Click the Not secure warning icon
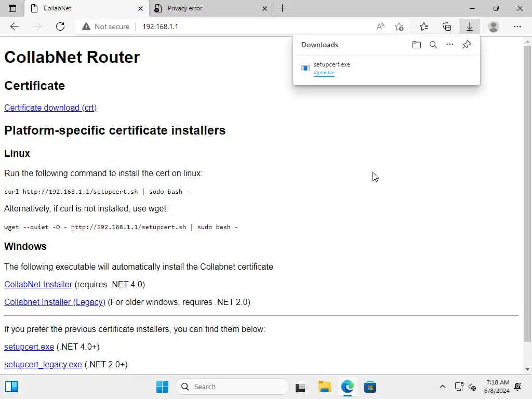 point(86,26)
